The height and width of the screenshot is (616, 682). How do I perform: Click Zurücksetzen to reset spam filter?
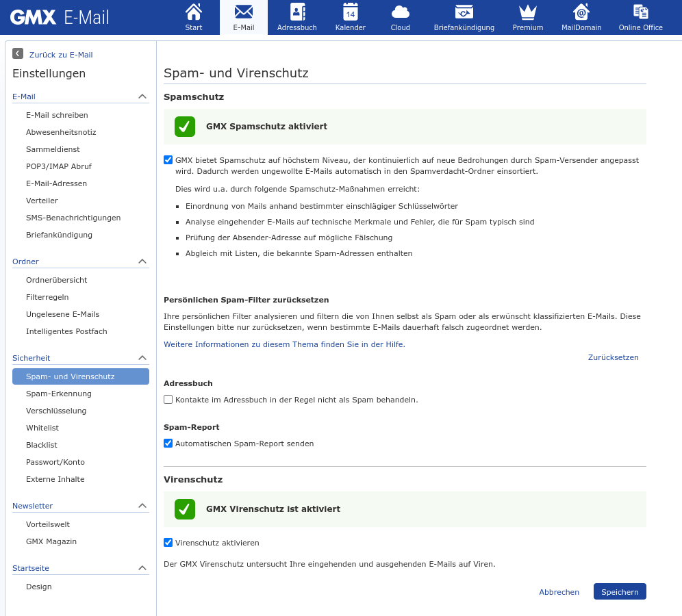613,357
